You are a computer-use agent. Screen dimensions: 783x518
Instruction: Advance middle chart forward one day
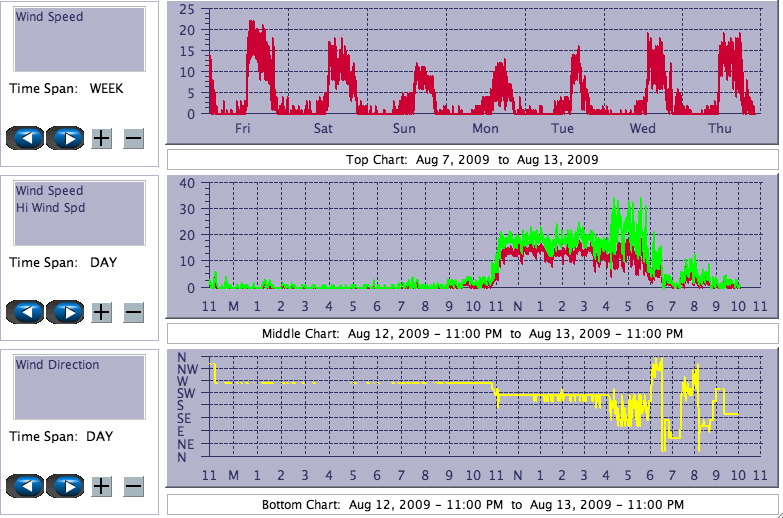point(65,312)
